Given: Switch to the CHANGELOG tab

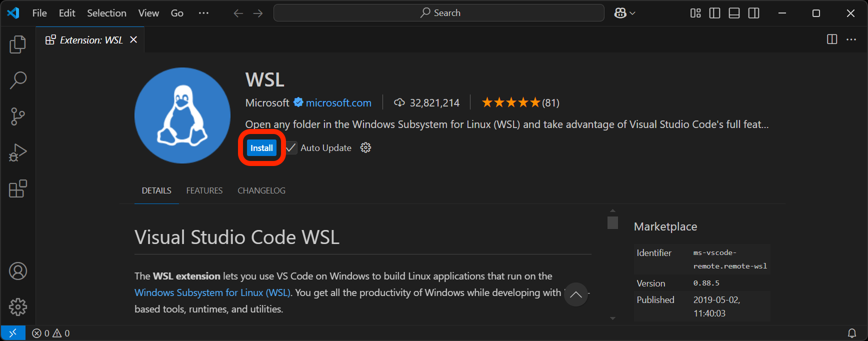Looking at the screenshot, I should 261,190.
